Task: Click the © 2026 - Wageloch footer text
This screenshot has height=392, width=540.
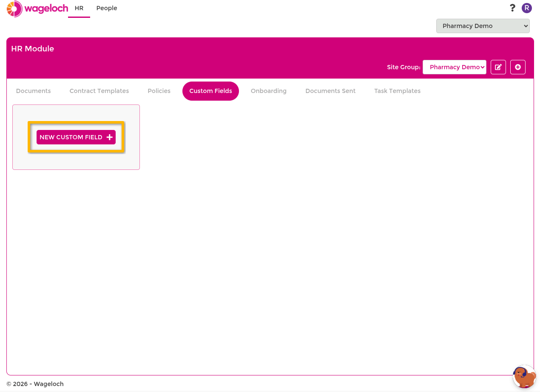Action: [35, 384]
